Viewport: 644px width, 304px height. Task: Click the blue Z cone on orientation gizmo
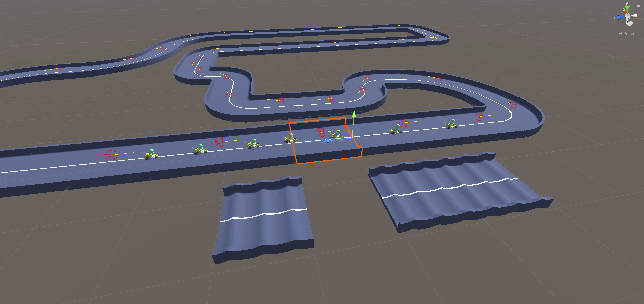(x=620, y=17)
